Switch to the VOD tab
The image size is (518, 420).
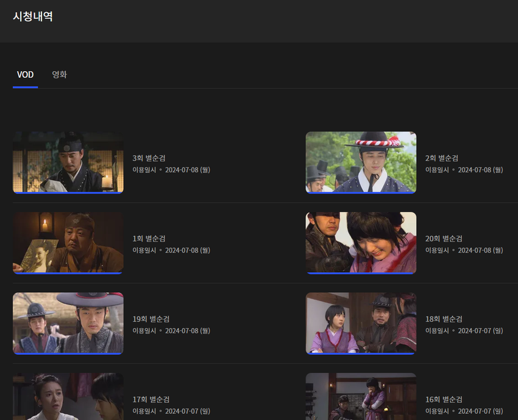coord(25,74)
